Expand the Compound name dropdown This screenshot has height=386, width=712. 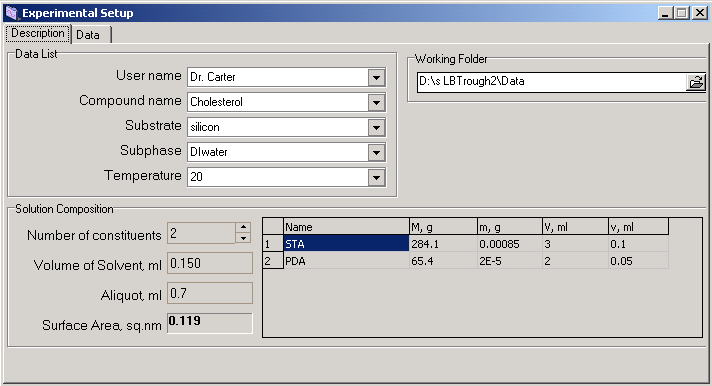[376, 102]
